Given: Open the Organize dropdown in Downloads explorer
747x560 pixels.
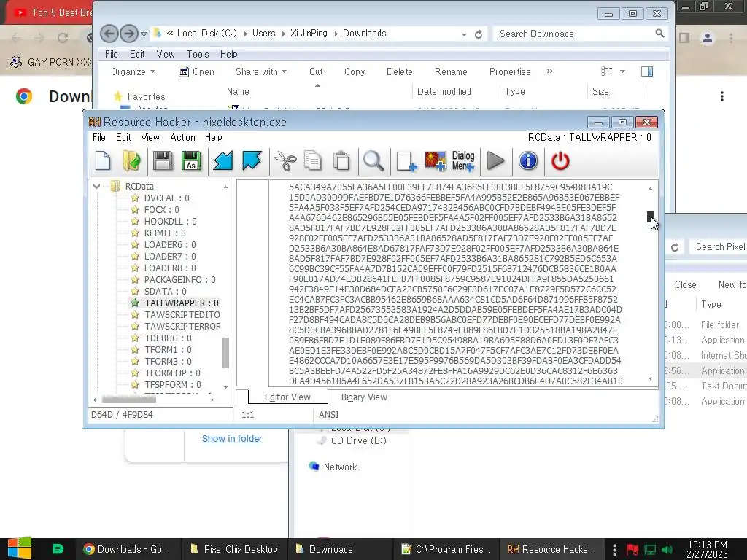Looking at the screenshot, I should point(133,72).
